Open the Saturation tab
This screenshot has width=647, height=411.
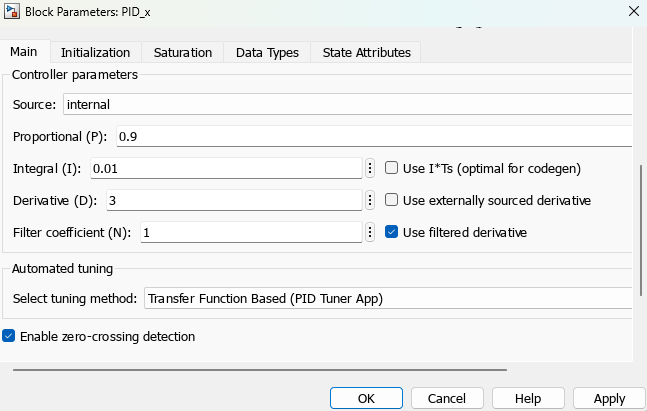click(183, 52)
